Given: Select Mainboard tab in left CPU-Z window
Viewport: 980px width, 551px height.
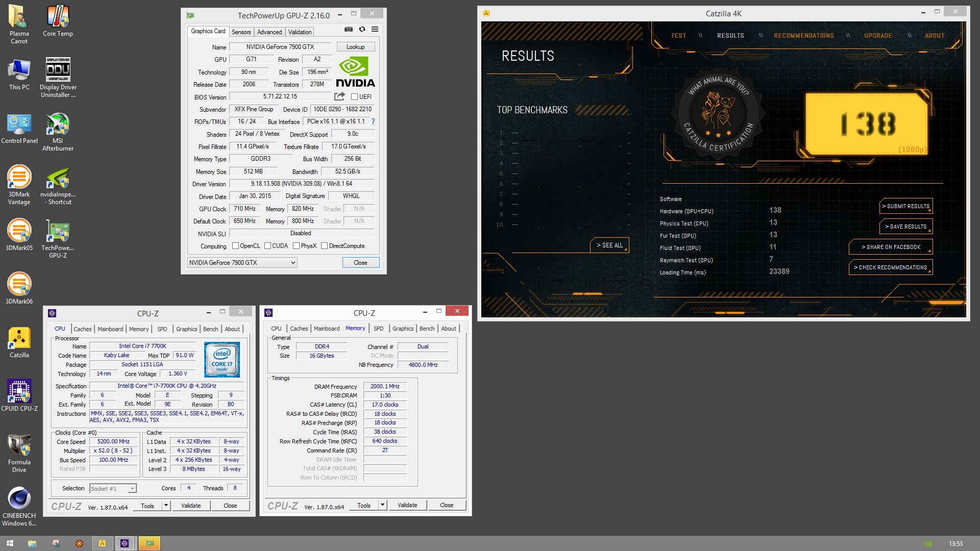Looking at the screenshot, I should (x=110, y=329).
